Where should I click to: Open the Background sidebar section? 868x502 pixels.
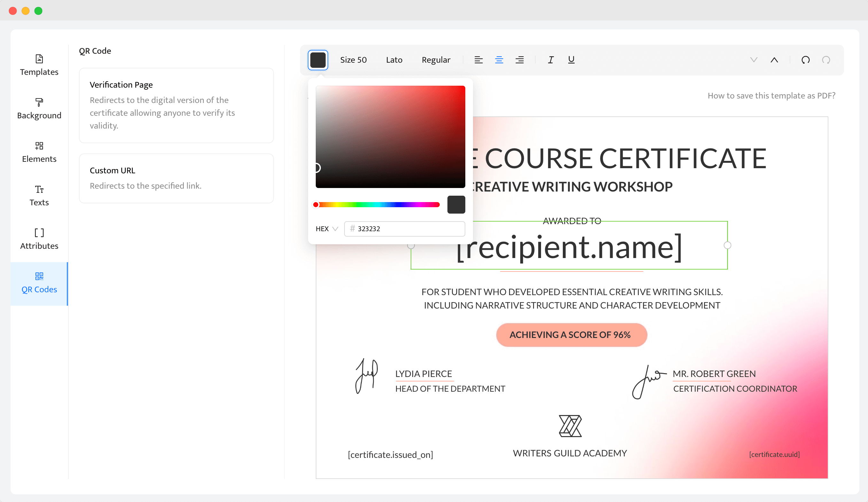39,109
